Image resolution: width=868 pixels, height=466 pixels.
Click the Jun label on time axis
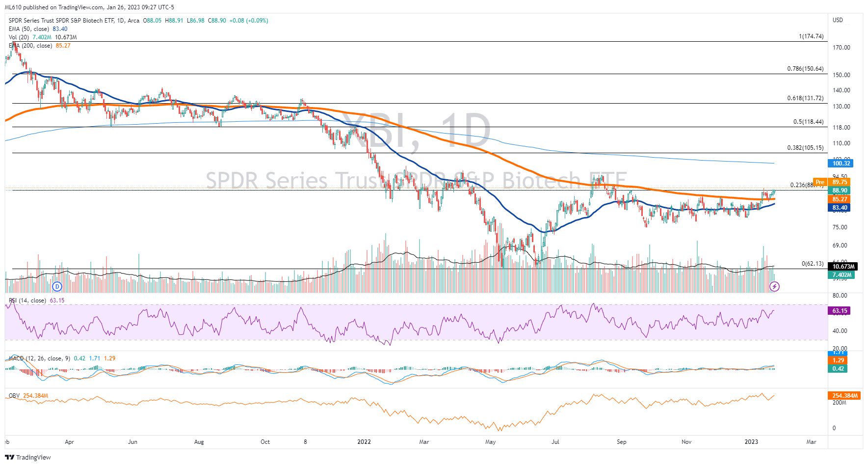click(x=132, y=442)
